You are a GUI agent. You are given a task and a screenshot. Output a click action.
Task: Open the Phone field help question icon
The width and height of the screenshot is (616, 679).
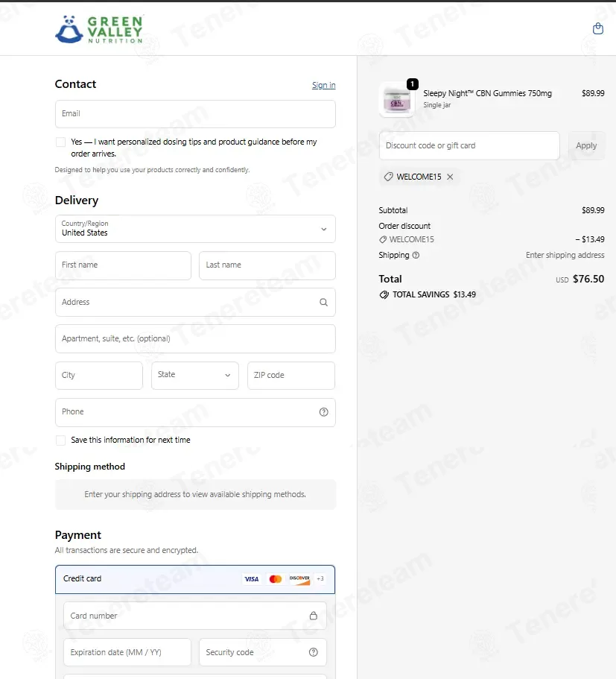click(x=323, y=412)
